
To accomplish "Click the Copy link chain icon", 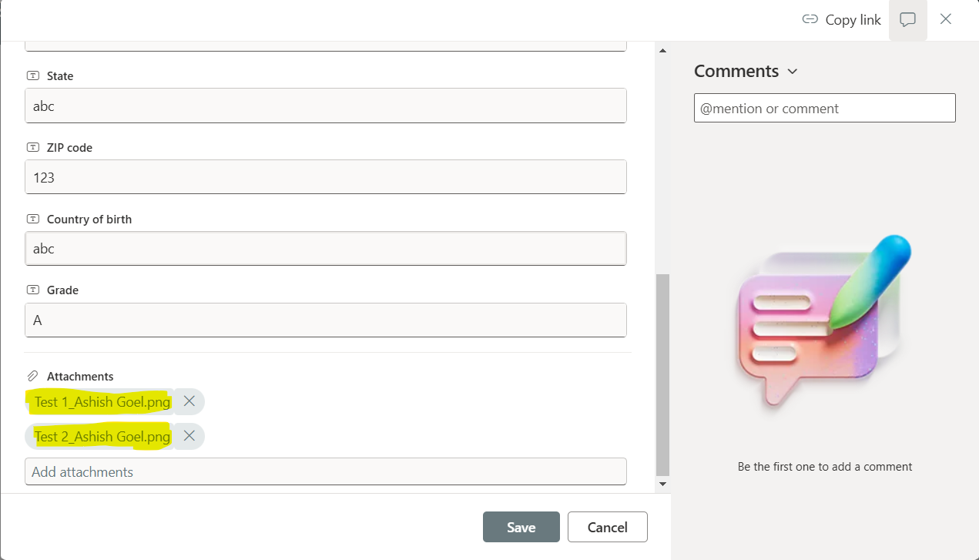I will [810, 19].
